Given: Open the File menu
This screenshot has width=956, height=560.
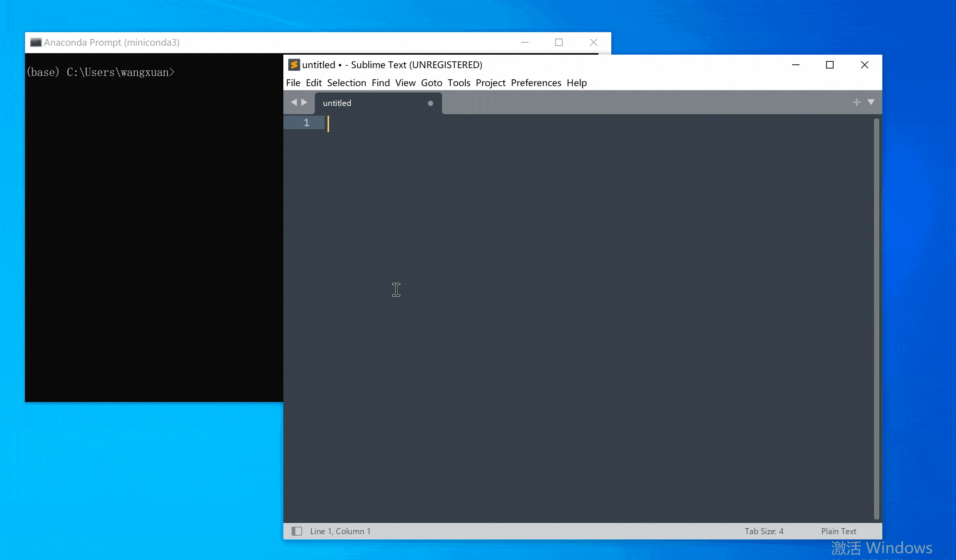Looking at the screenshot, I should pyautogui.click(x=293, y=83).
